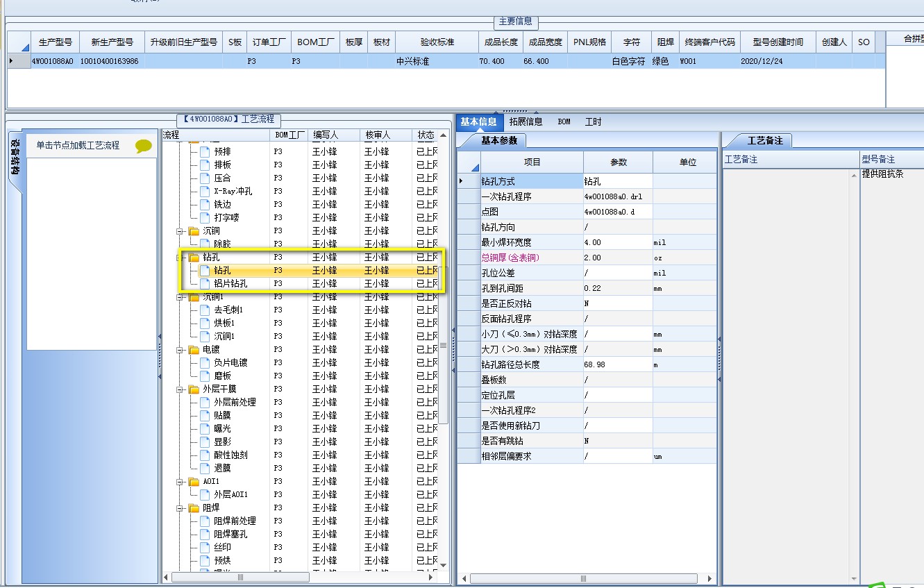This screenshot has height=588, width=924.
Task: Click the document icon beside 烘板1
Action: 204,323
